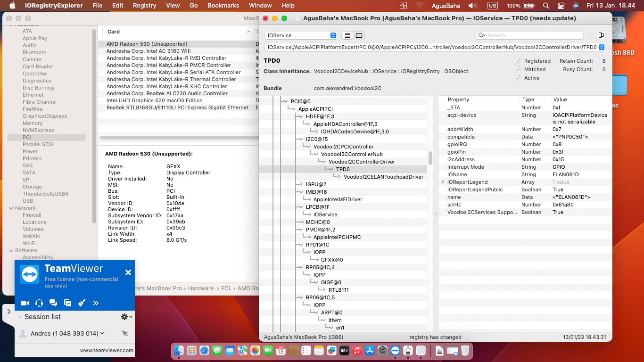This screenshot has height=362, width=644.
Task: Open Andres session dropdown arrow
Action: tap(102, 333)
